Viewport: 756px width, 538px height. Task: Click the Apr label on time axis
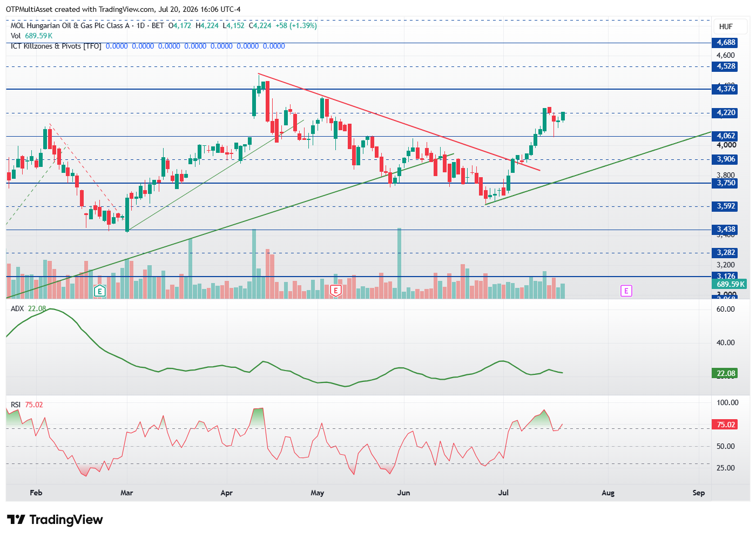click(x=227, y=493)
